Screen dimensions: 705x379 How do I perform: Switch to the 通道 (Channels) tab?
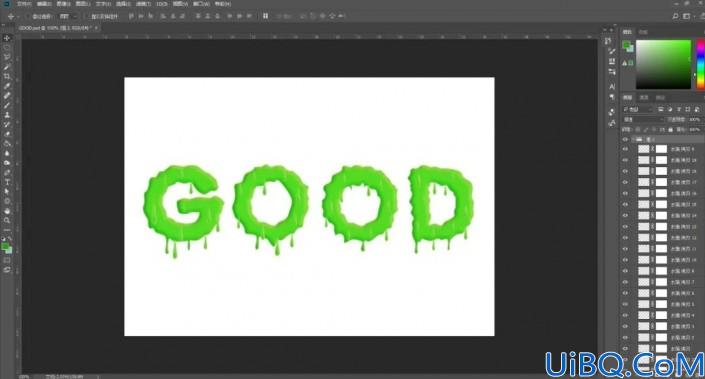(644, 98)
